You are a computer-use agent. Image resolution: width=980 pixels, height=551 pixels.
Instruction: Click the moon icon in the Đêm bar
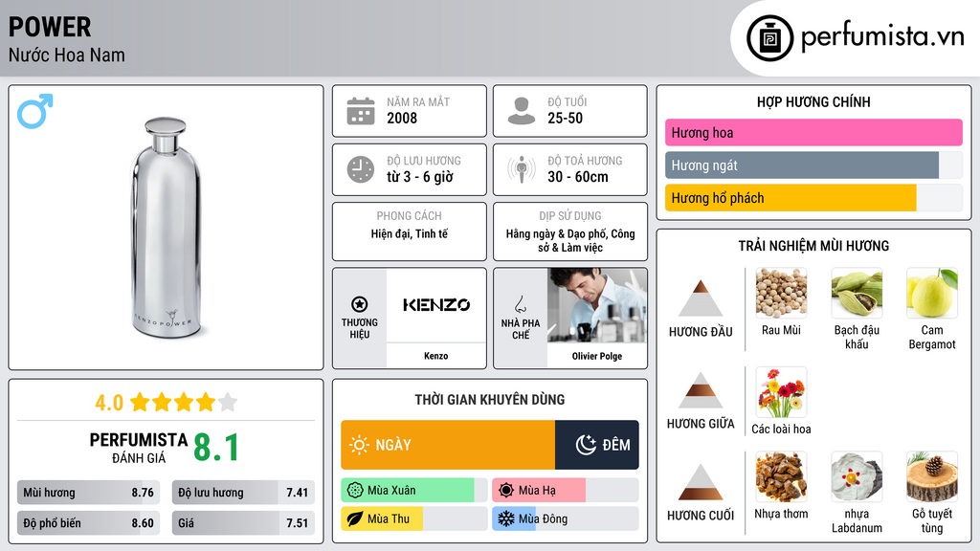pos(586,445)
